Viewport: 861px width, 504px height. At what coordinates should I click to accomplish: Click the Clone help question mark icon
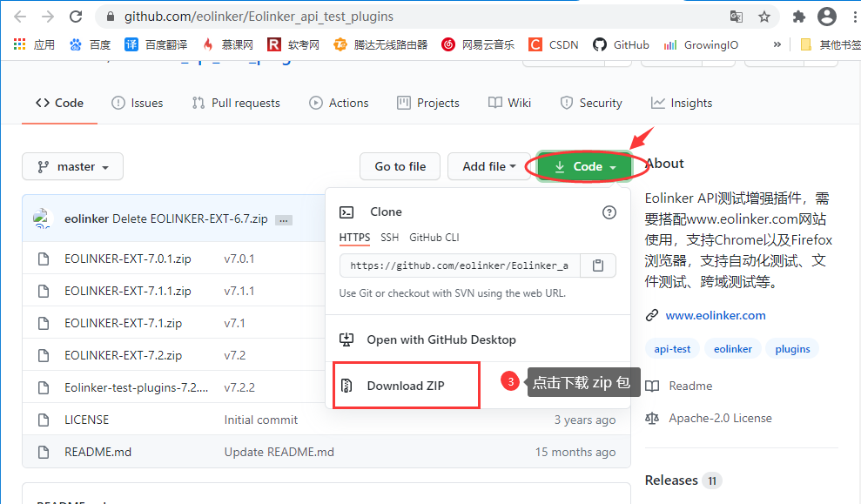[x=609, y=212]
